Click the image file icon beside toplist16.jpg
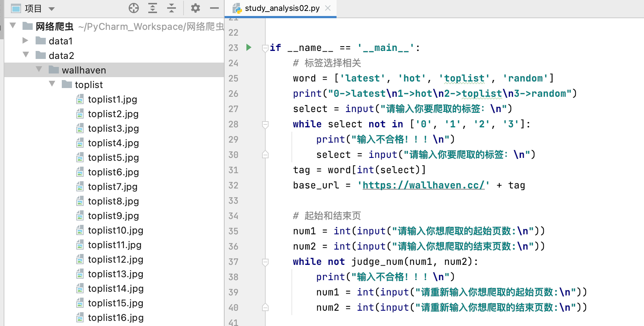Screen dimensions: 644x326 coord(80,318)
